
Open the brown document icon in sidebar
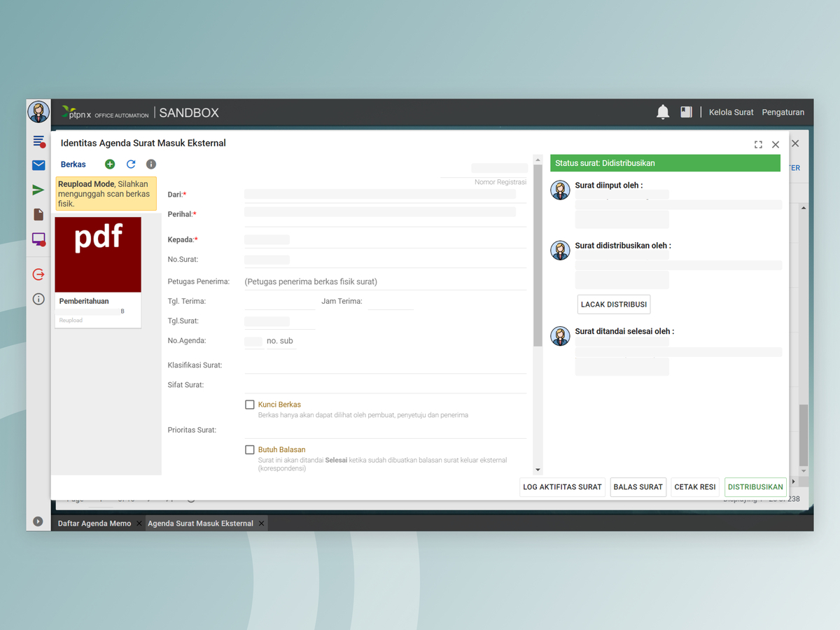38,215
